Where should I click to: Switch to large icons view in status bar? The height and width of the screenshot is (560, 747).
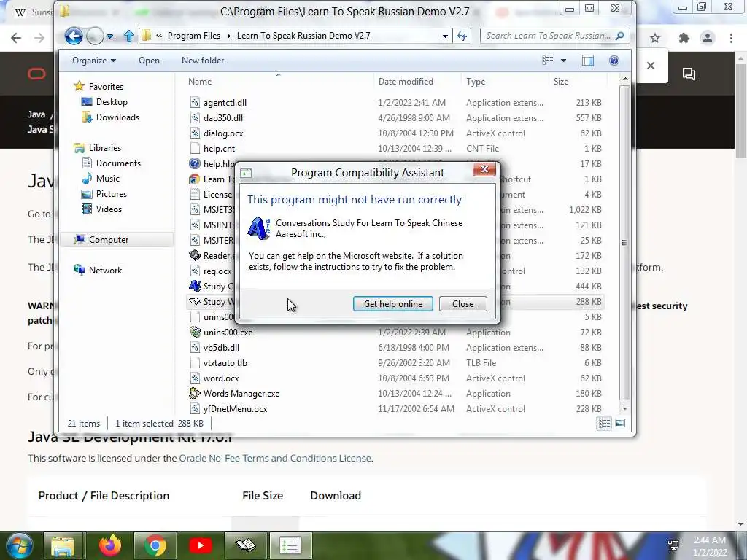(x=620, y=423)
